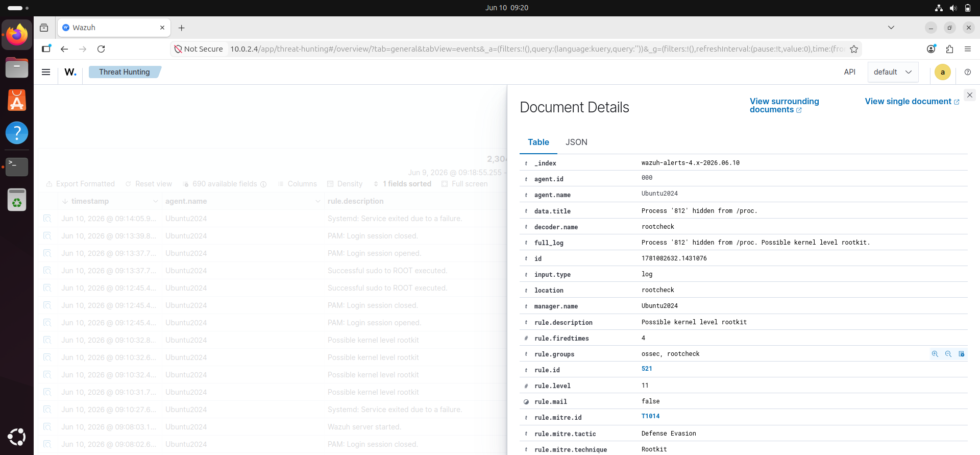Viewport: 980px width, 455px height.
Task: Open Trash from the dock
Action: 17,200
